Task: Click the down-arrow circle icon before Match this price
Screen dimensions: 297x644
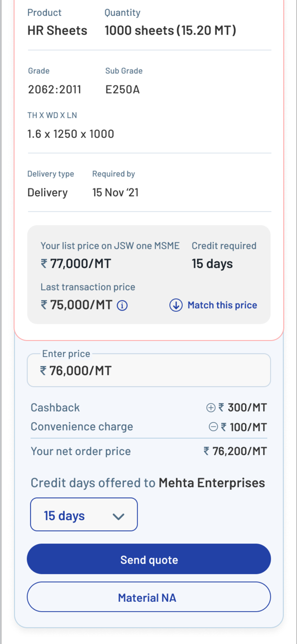Action: [176, 305]
